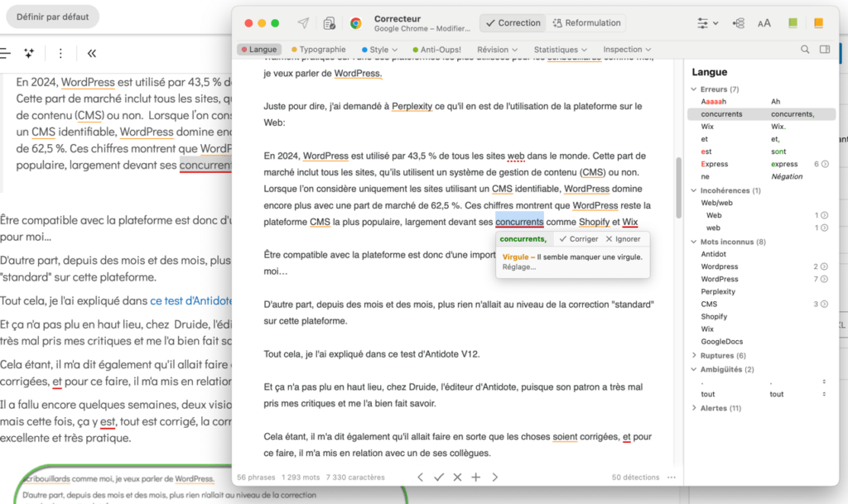Open the vertical three-dot options in editor
This screenshot has height=504, width=848.
pos(60,53)
